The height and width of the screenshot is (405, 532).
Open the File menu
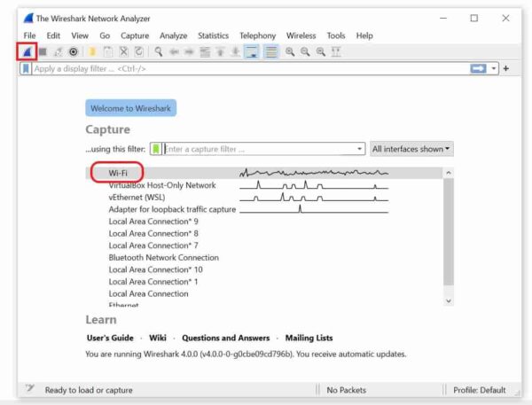(29, 35)
